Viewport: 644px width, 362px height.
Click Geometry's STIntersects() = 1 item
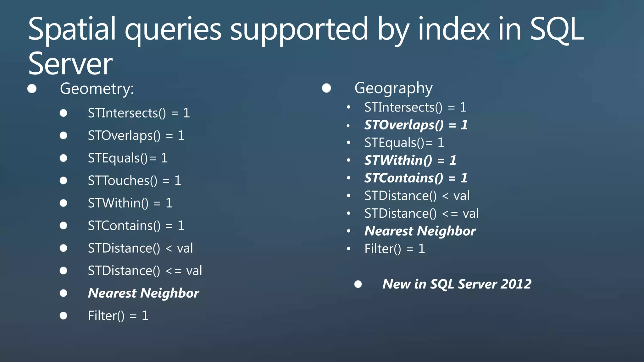139,113
